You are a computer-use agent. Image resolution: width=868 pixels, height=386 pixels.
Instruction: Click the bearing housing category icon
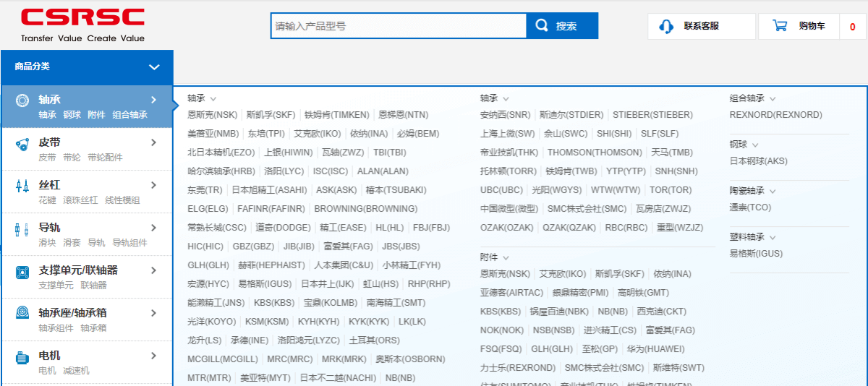coord(22,314)
